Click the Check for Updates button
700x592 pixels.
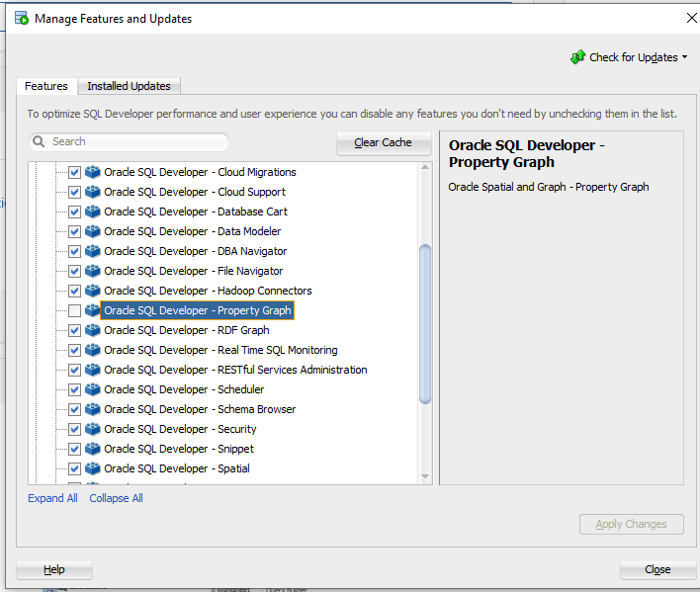[x=629, y=57]
